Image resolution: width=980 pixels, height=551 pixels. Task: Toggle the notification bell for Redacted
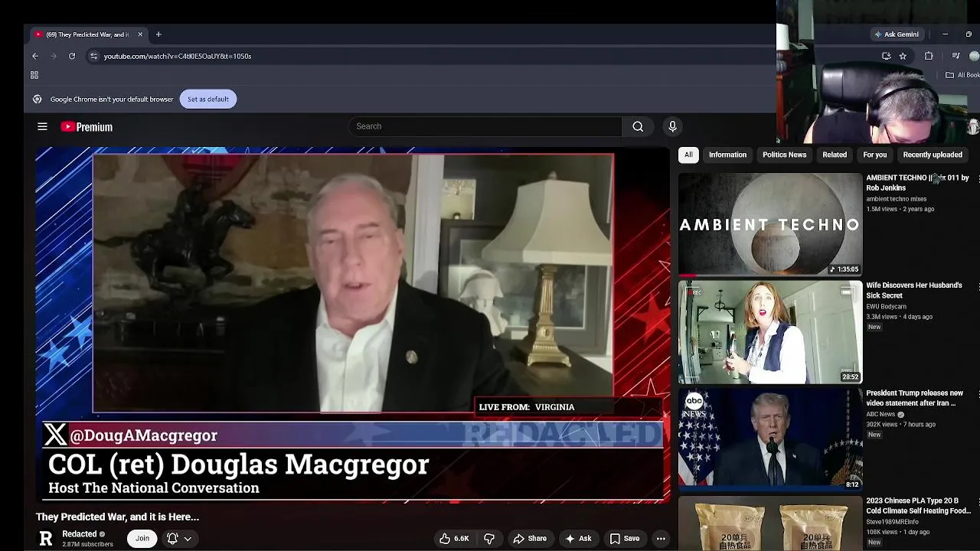coord(172,539)
